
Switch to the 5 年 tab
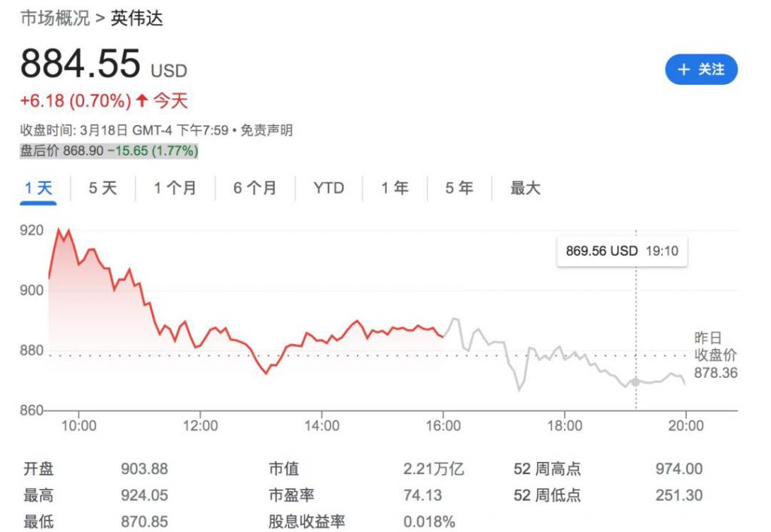[x=459, y=188]
